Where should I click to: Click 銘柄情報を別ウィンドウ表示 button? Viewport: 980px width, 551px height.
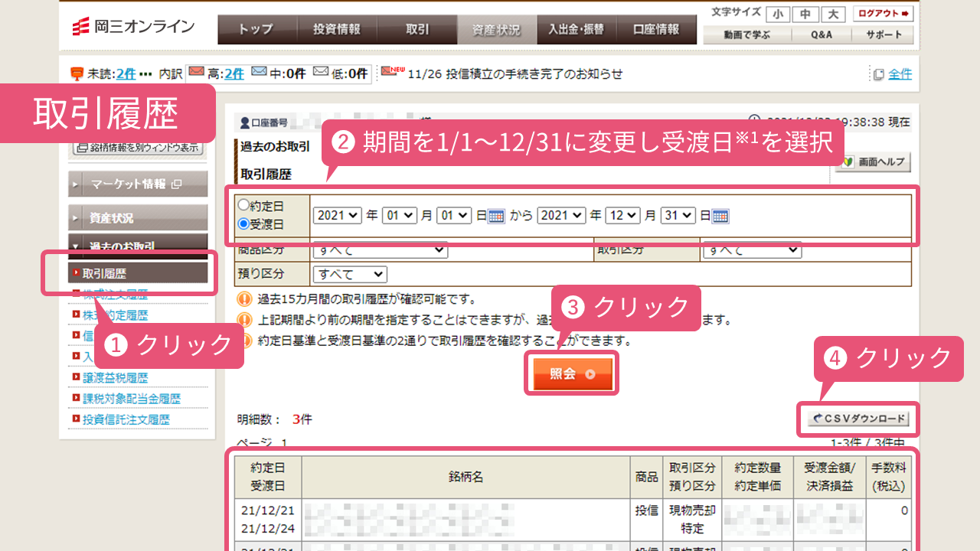pyautogui.click(x=138, y=148)
